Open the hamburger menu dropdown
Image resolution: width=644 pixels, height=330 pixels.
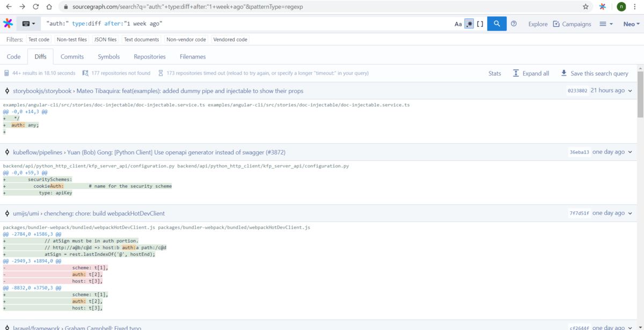click(606, 24)
